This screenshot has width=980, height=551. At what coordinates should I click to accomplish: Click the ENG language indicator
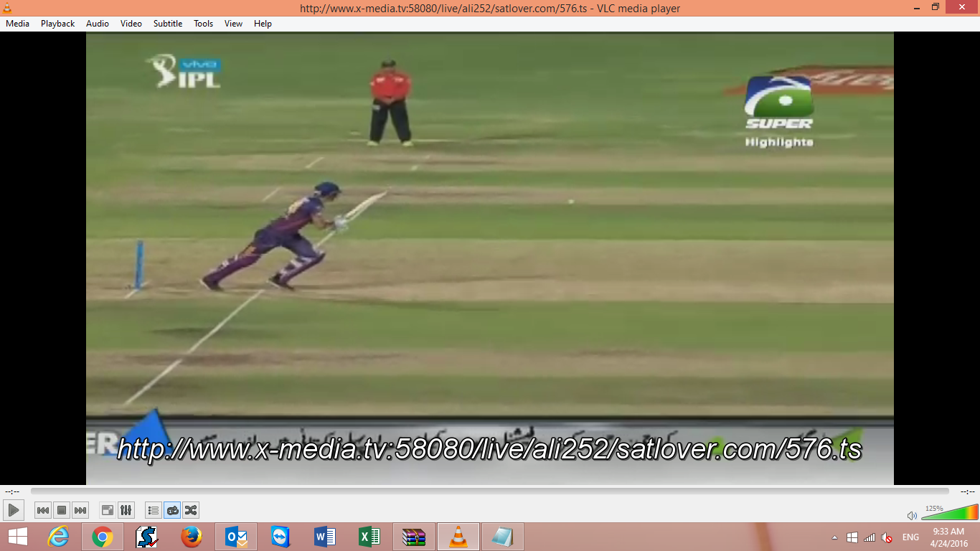point(910,537)
